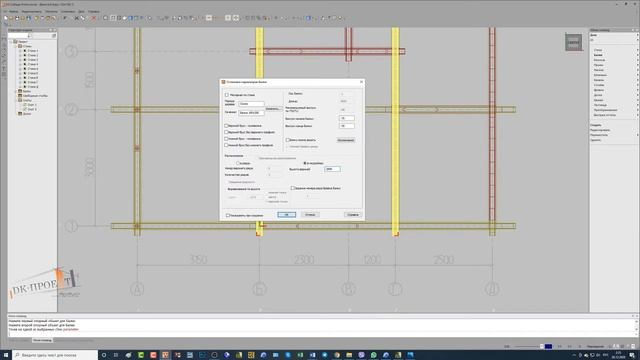
Task: Expand the Балки row arrow in right panel
Action: (x=637, y=55)
